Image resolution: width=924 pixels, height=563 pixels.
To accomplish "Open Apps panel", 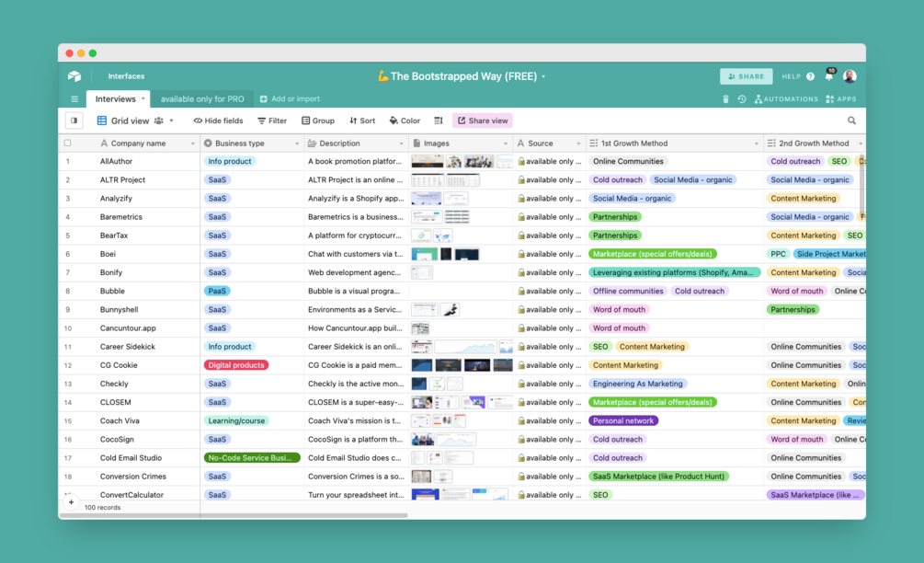I will click(841, 99).
